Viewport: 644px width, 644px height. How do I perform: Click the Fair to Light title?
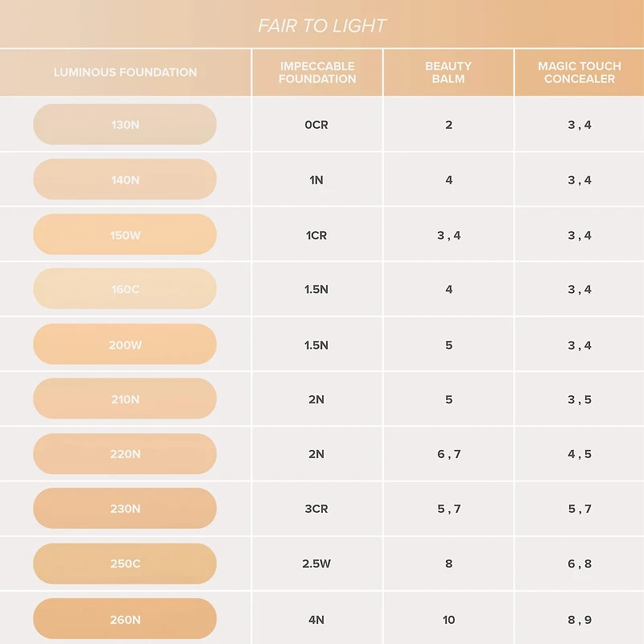(x=322, y=26)
